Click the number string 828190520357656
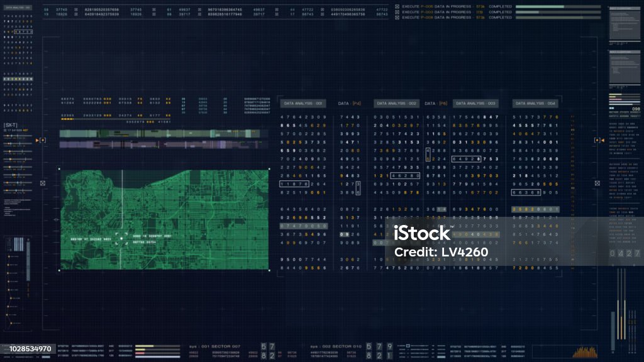Image resolution: width=644 pixels, height=362 pixels. coord(101,9)
